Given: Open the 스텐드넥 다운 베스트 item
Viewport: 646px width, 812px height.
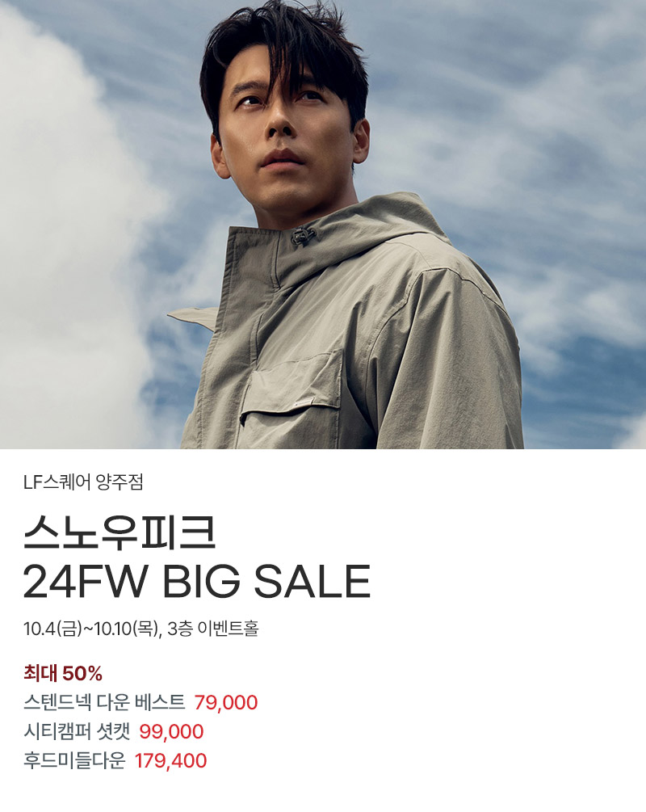Looking at the screenshot, I should point(104,702).
